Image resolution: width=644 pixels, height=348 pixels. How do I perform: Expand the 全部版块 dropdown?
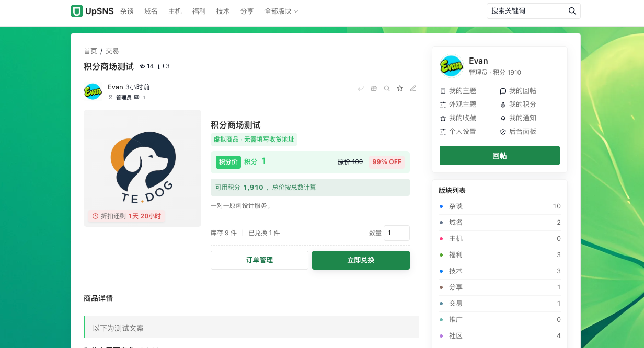click(x=281, y=11)
